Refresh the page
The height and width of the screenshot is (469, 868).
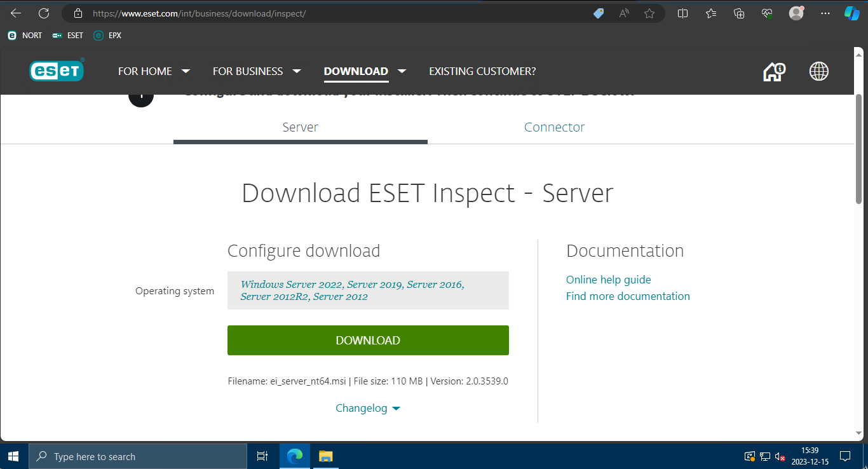pyautogui.click(x=44, y=13)
